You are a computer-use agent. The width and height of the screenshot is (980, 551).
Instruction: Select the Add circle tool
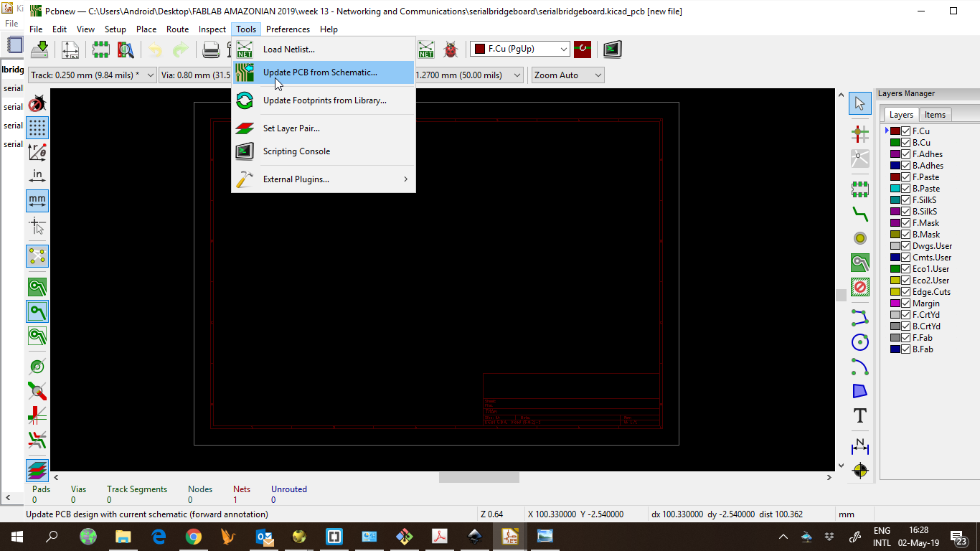(x=859, y=342)
